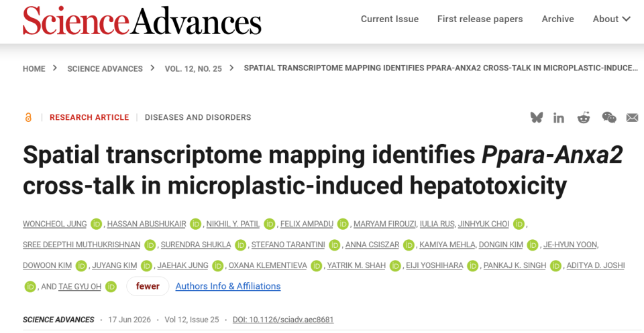Open First release papers page
This screenshot has height=333, width=644.
pos(480,19)
